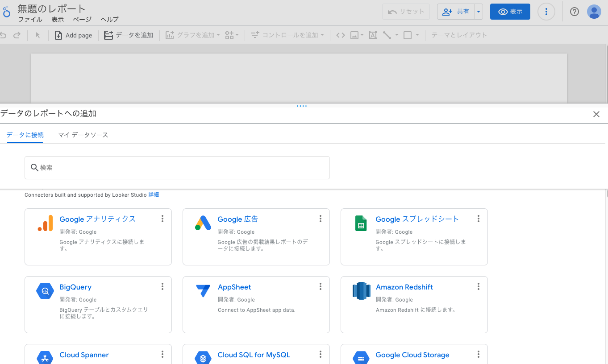Screen dimensions: 608x364
Task: Open Cloud Spanner card options menu
Action: [x=162, y=354]
